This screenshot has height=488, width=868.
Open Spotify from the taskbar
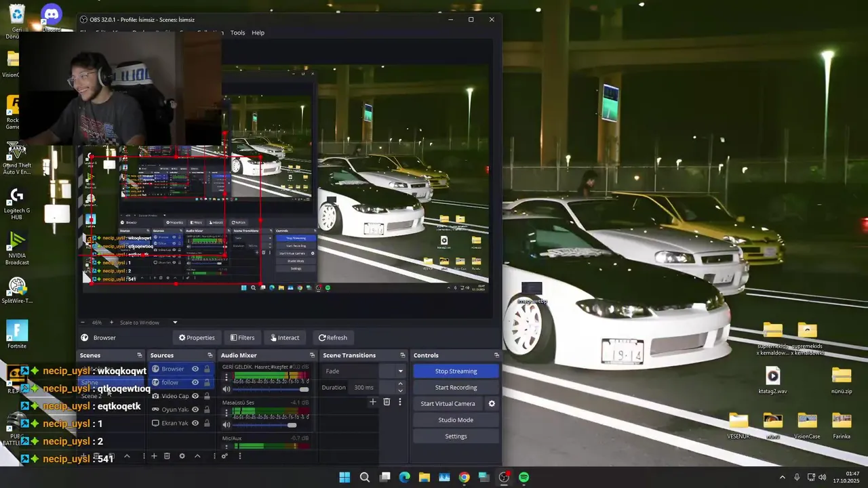(524, 477)
